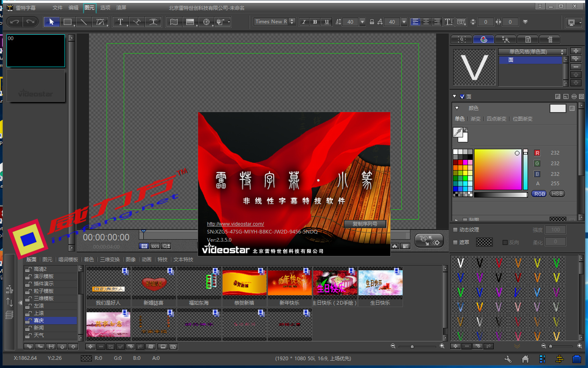This screenshot has width=588, height=368.
Task: Click the 复制序列号 button
Action: 365,224
